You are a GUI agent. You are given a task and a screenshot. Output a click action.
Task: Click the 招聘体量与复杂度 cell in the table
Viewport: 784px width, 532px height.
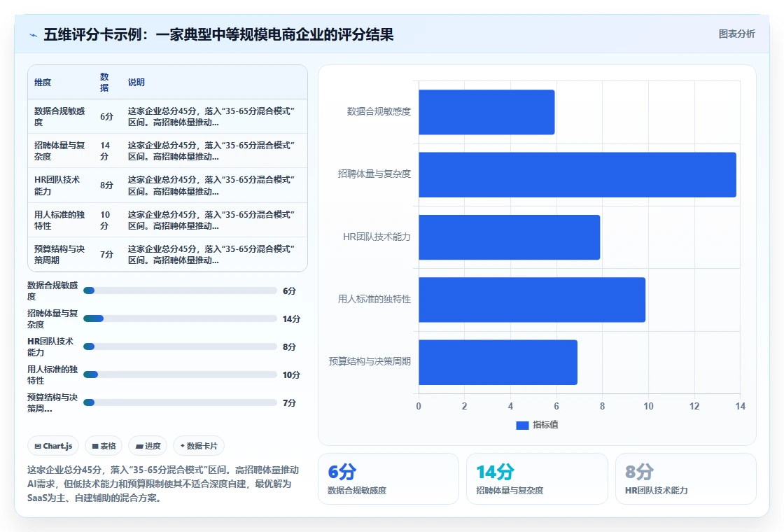(x=60, y=151)
